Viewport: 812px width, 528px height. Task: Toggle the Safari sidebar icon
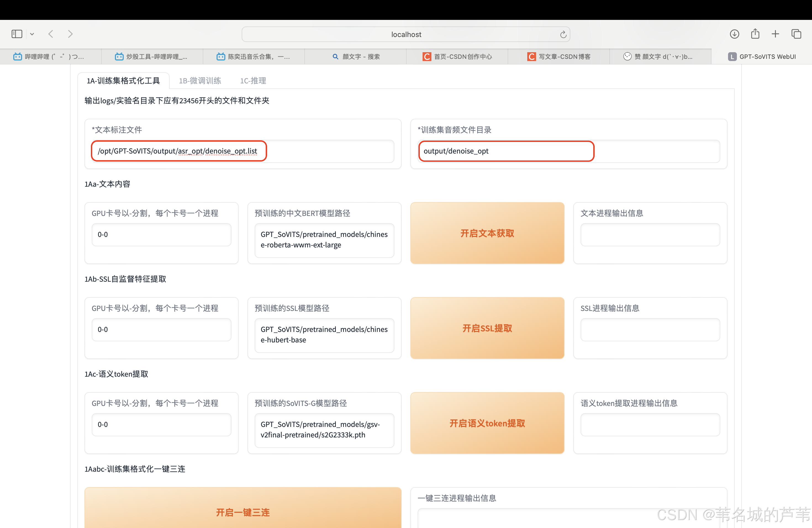point(17,34)
